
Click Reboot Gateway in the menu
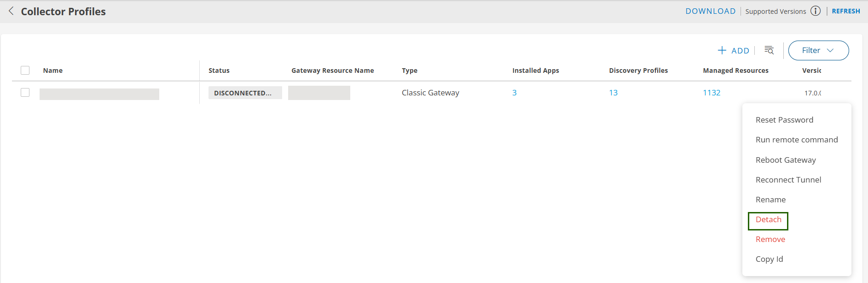coord(786,160)
